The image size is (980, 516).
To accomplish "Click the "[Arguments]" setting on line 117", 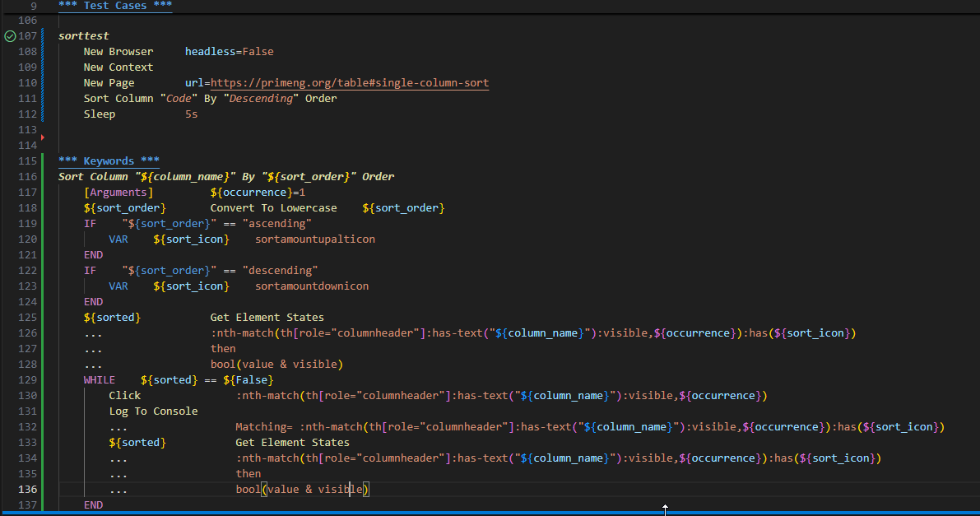I will pyautogui.click(x=118, y=193).
